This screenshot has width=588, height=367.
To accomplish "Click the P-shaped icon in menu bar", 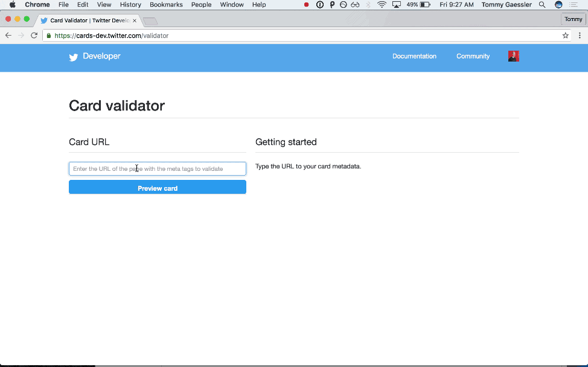I will coord(332,4).
